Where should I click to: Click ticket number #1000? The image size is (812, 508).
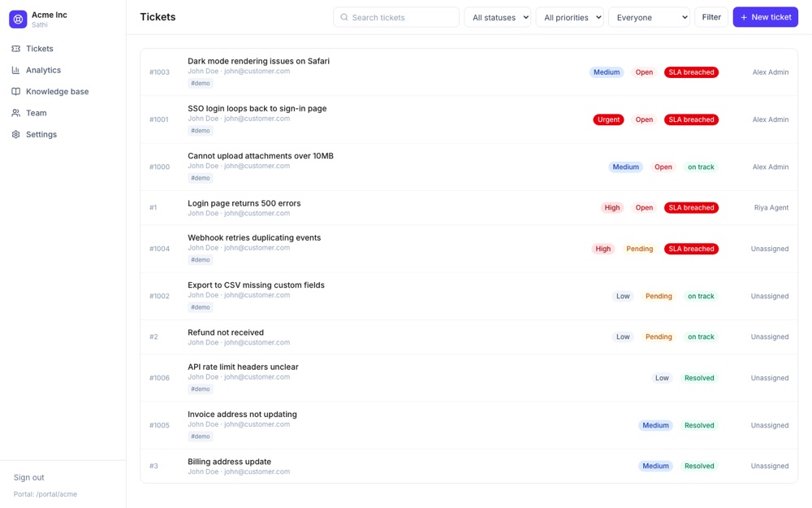pyautogui.click(x=159, y=167)
